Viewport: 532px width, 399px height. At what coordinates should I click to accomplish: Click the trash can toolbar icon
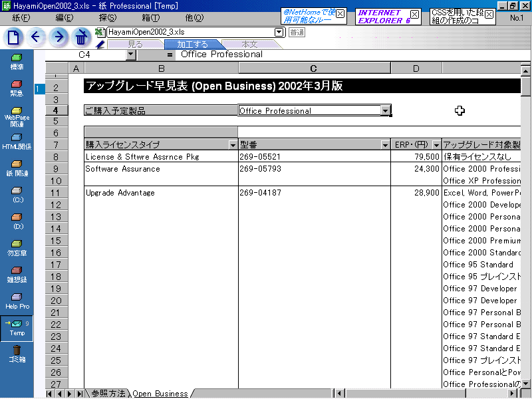coord(81,37)
